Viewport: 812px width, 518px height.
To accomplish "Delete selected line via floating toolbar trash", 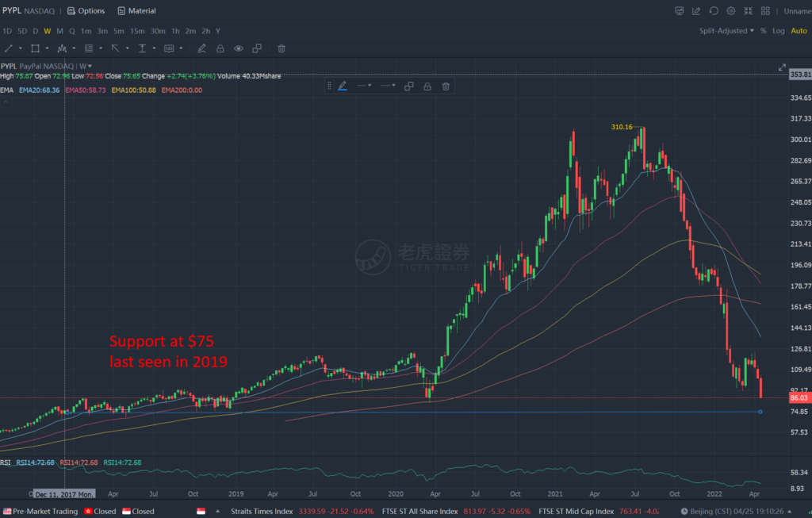I will click(446, 86).
